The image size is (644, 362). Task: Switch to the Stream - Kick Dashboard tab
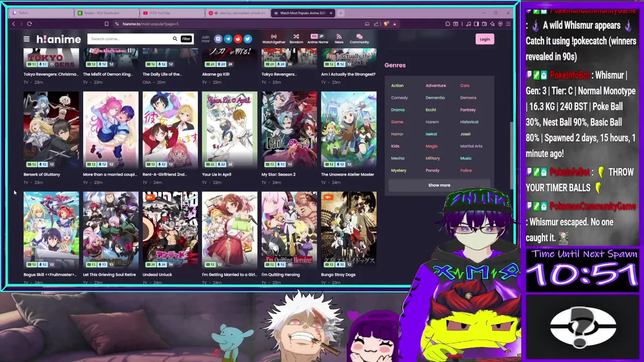coord(107,13)
